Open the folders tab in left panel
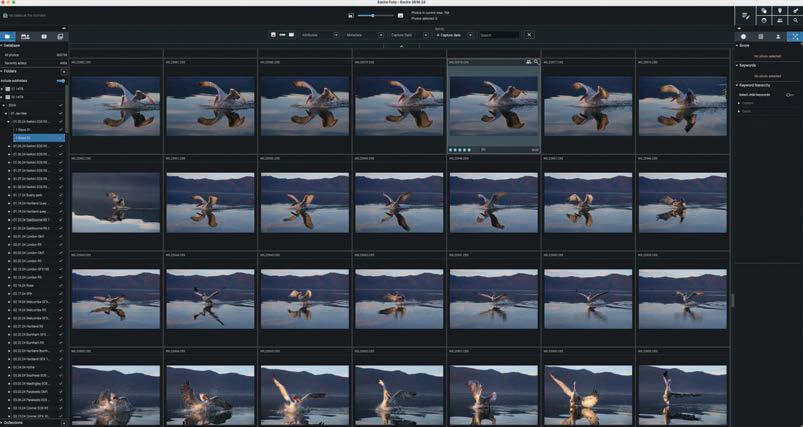The image size is (803, 427). (x=8, y=36)
